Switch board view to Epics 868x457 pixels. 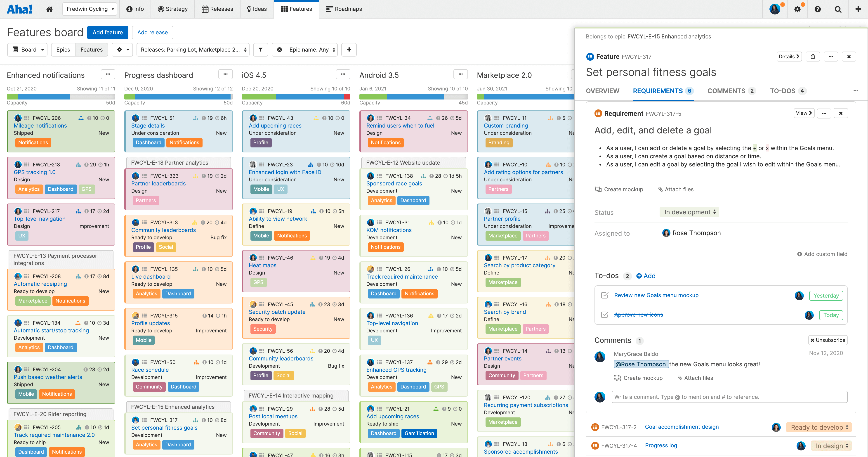pyautogui.click(x=63, y=50)
